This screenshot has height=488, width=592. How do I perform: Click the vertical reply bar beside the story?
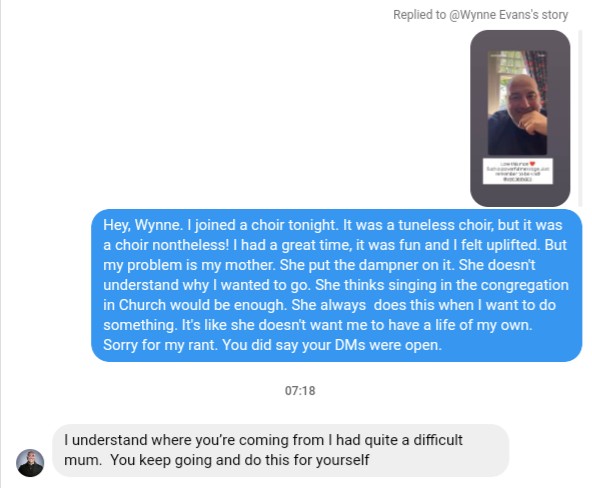pyautogui.click(x=580, y=118)
